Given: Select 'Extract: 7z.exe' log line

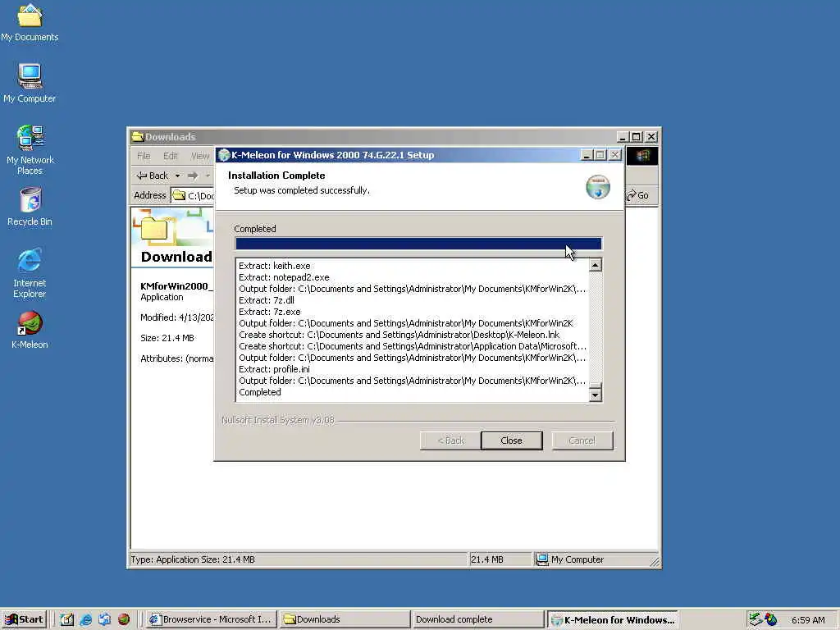Looking at the screenshot, I should pos(269,312).
